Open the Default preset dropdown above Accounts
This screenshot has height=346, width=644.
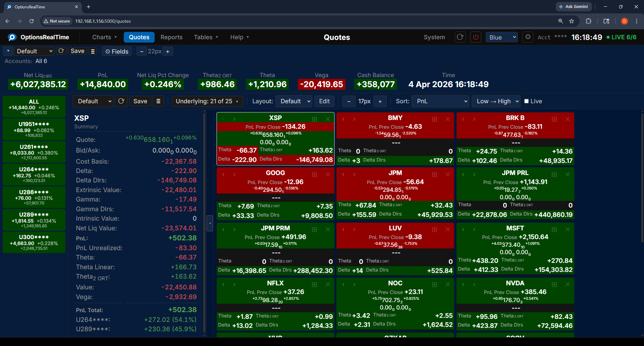coord(34,51)
